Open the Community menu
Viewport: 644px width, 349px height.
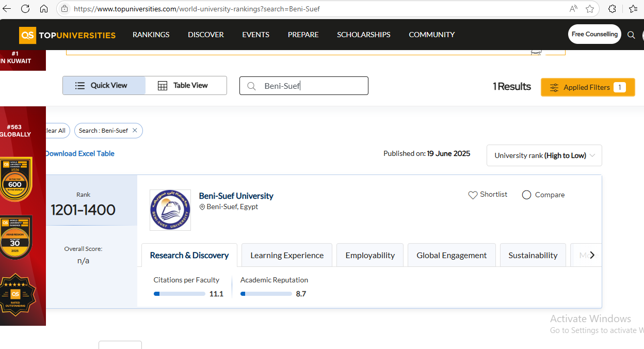(x=432, y=35)
